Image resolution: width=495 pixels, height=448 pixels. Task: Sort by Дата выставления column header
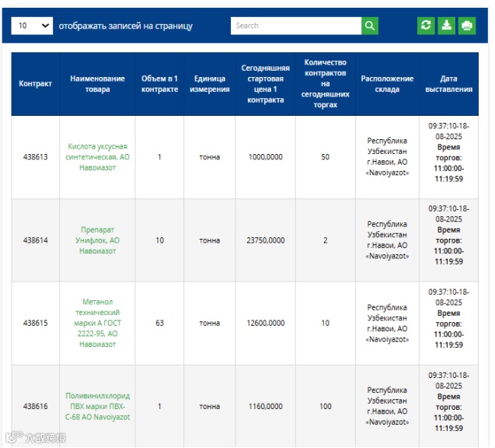[x=448, y=84]
